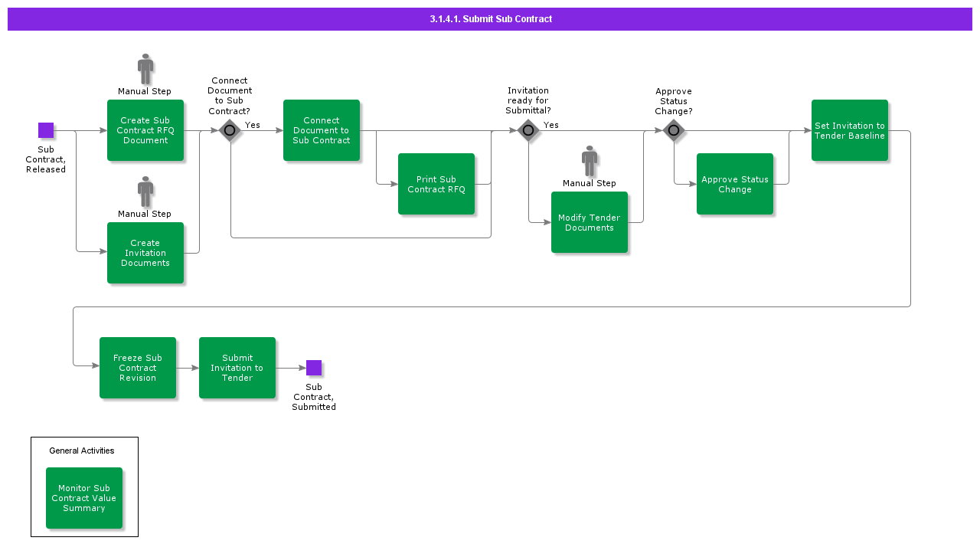Click the 3.1.4.1. Submit Sub Contract title bar
This screenshot has height=544, width=980.
[490, 19]
